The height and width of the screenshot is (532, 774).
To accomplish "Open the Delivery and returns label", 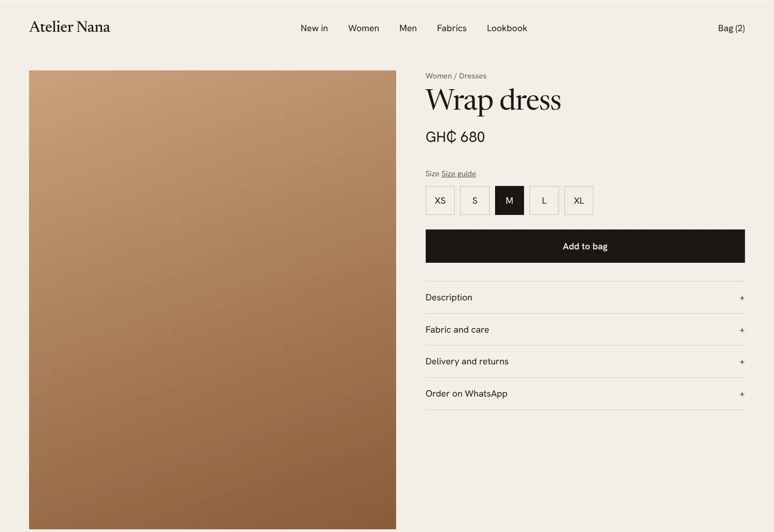I will pyautogui.click(x=467, y=361).
